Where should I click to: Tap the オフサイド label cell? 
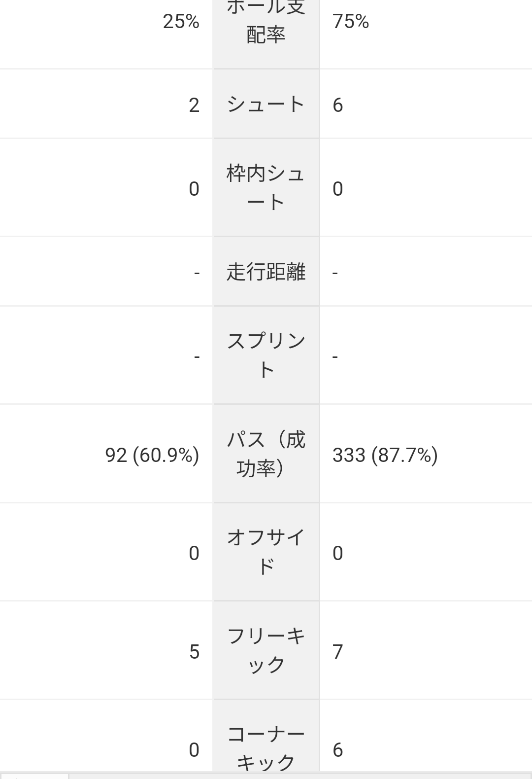click(266, 552)
